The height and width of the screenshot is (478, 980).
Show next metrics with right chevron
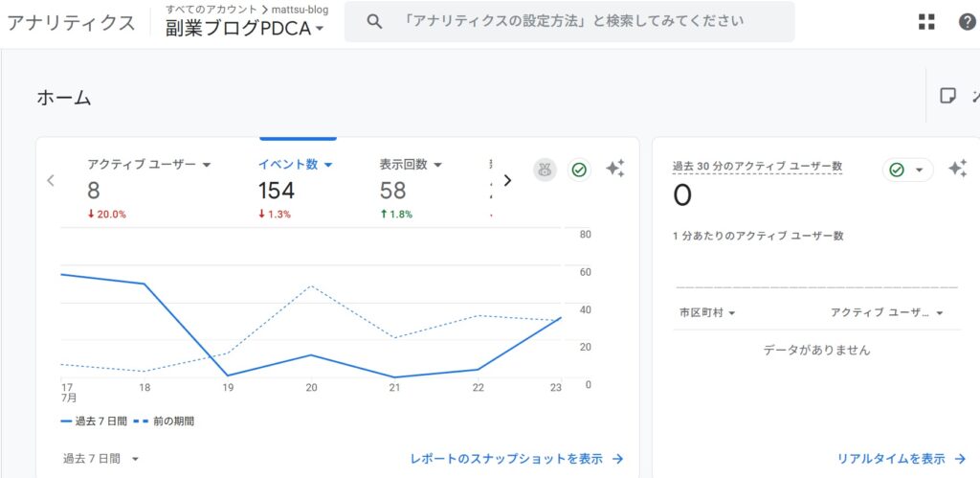pyautogui.click(x=508, y=180)
